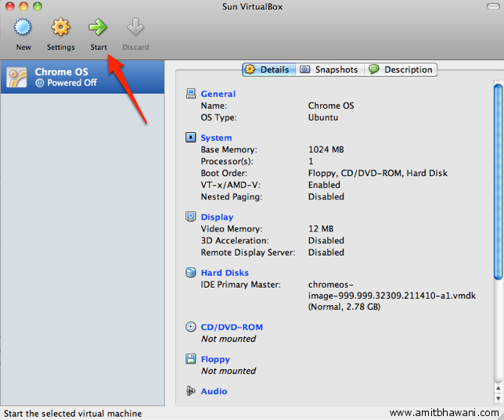
Task: Click 'Not mounted' under Floppy
Action: tap(229, 371)
